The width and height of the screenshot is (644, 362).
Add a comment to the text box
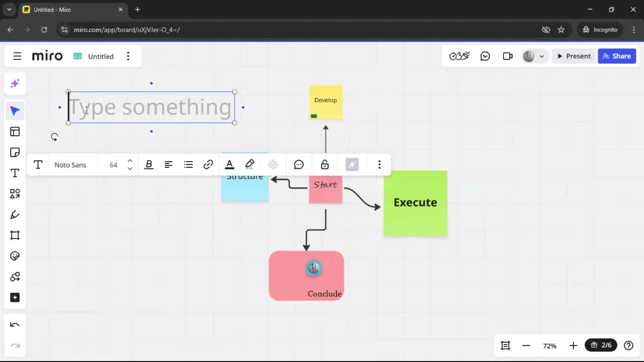(x=299, y=165)
